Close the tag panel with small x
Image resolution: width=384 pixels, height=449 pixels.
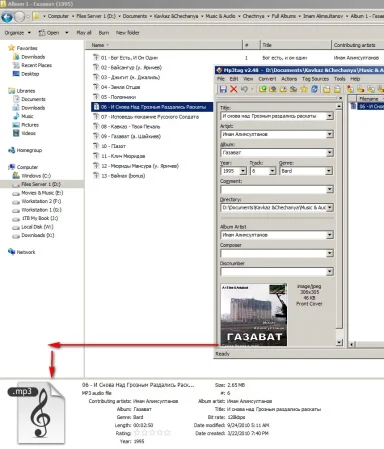pos(340,98)
